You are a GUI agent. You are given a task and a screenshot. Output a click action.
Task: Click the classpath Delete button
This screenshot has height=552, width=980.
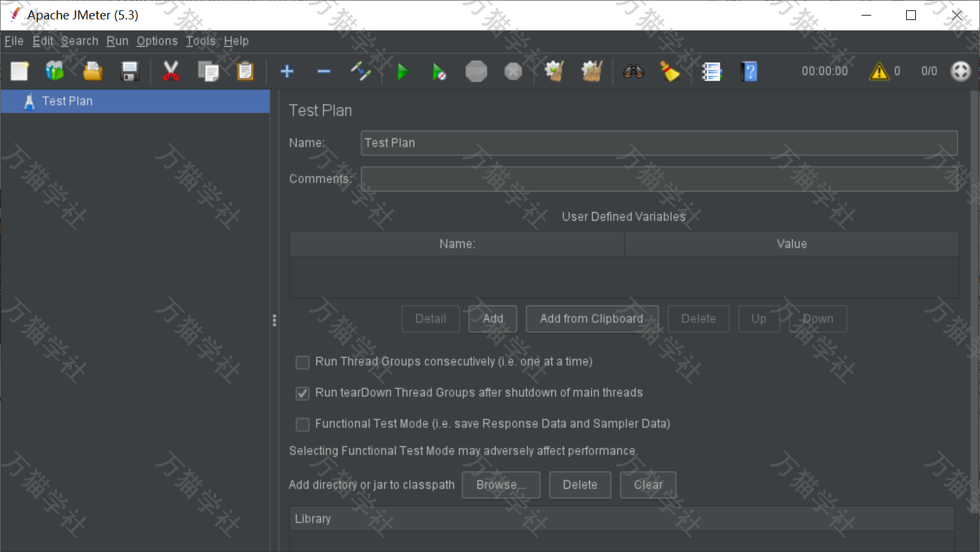[580, 485]
